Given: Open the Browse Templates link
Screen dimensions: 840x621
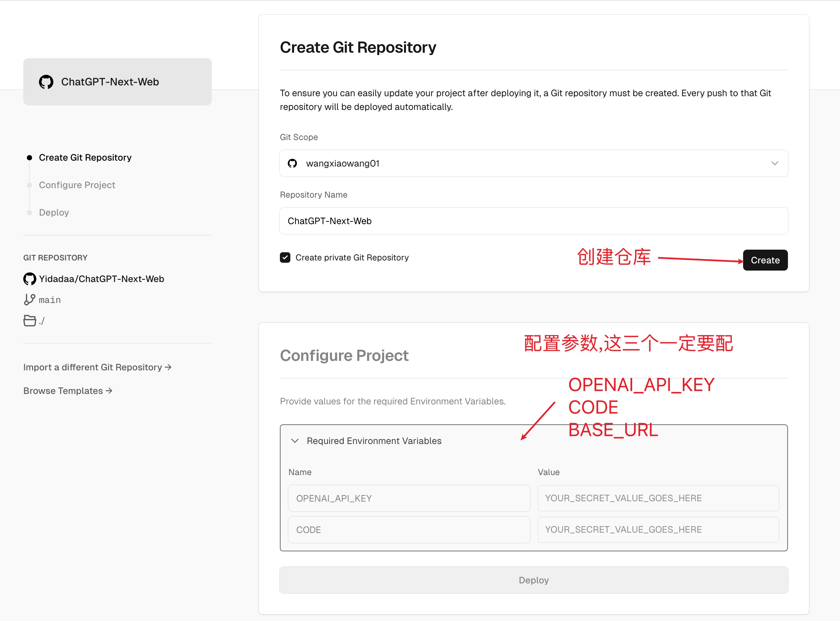Looking at the screenshot, I should [68, 391].
